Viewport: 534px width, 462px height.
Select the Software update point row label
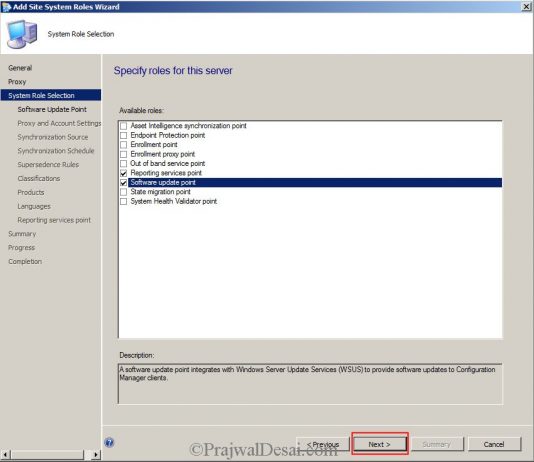(x=163, y=182)
